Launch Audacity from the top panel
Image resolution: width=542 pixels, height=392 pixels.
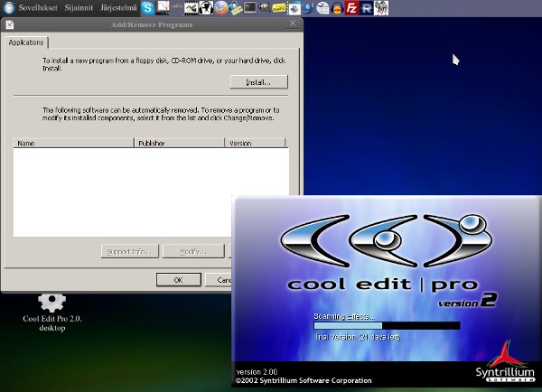(x=337, y=7)
